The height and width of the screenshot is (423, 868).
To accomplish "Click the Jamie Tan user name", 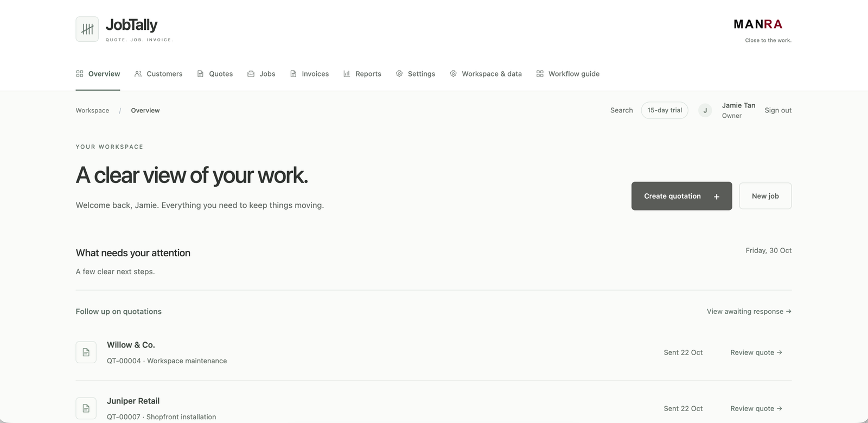I will point(738,105).
